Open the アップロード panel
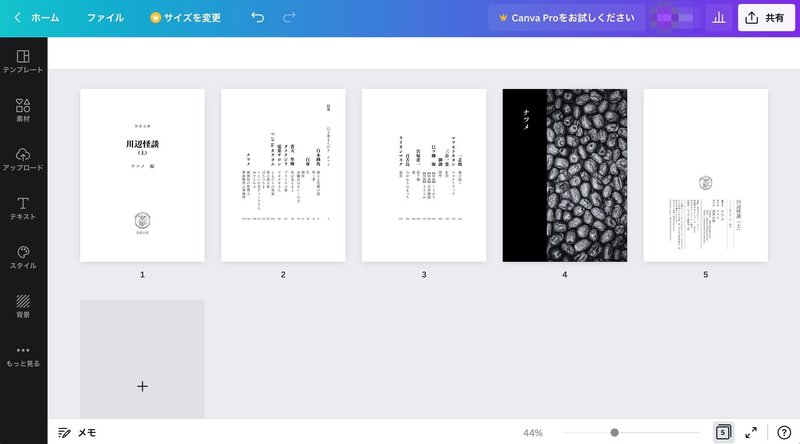The image size is (800, 444). pyautogui.click(x=23, y=159)
